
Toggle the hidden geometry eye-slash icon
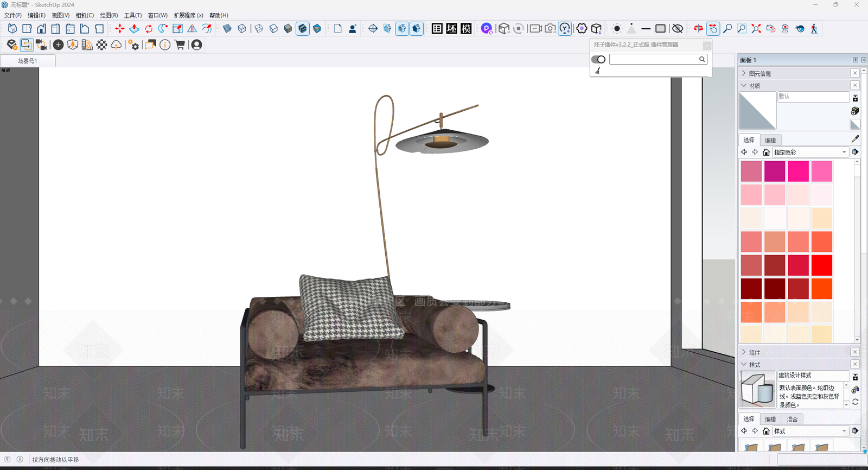[x=678, y=29]
